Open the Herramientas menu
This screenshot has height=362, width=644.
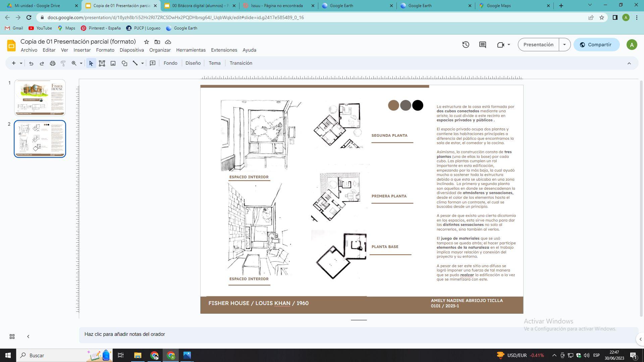pyautogui.click(x=191, y=50)
